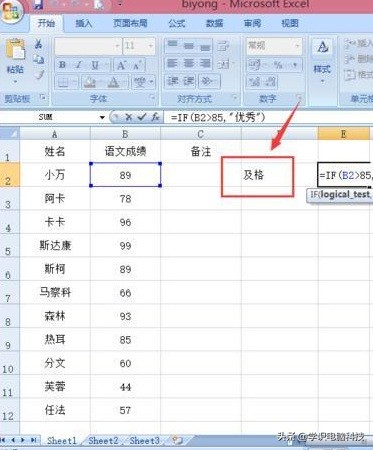
Task: Click the text orientation icon
Action: coord(207,81)
